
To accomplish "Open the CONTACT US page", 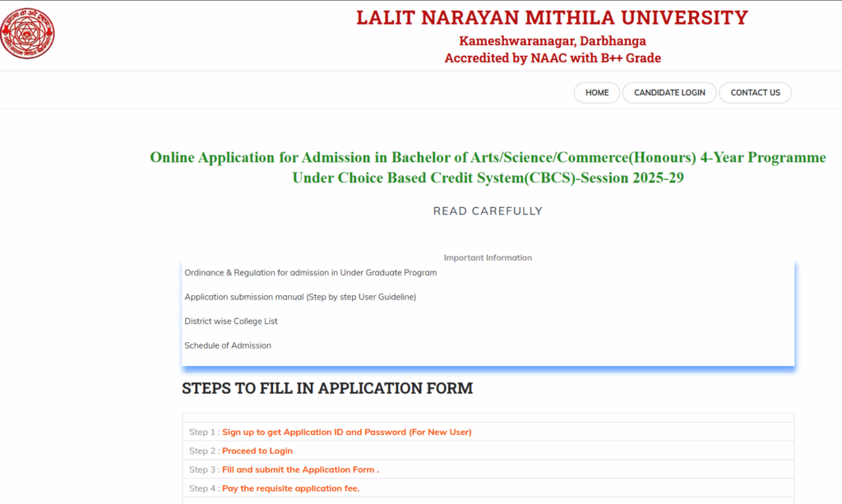I will tap(754, 92).
